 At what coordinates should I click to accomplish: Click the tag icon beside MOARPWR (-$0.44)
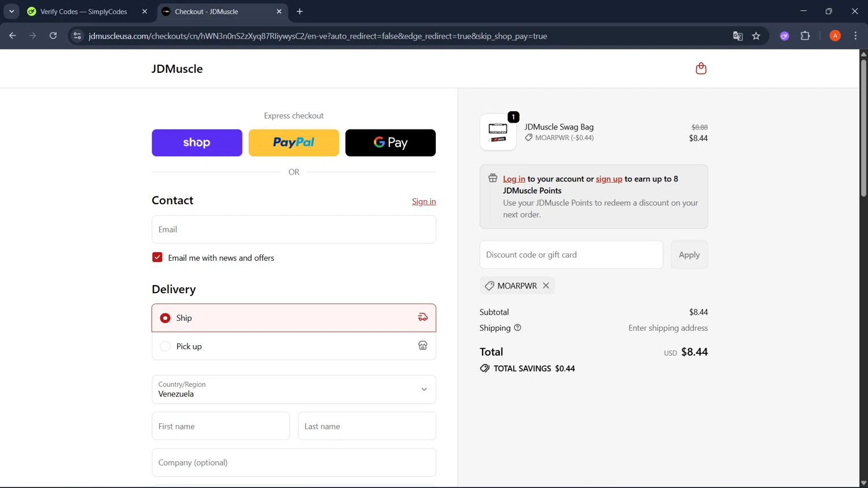click(529, 138)
